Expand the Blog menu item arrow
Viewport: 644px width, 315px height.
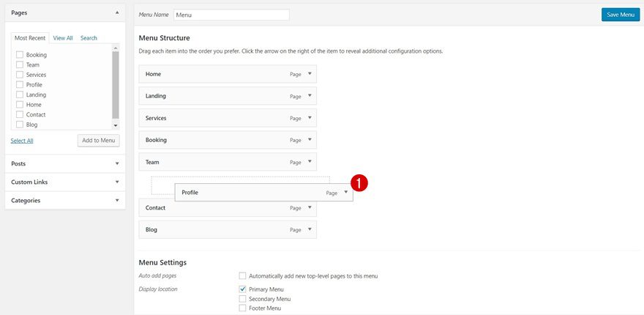click(x=310, y=230)
